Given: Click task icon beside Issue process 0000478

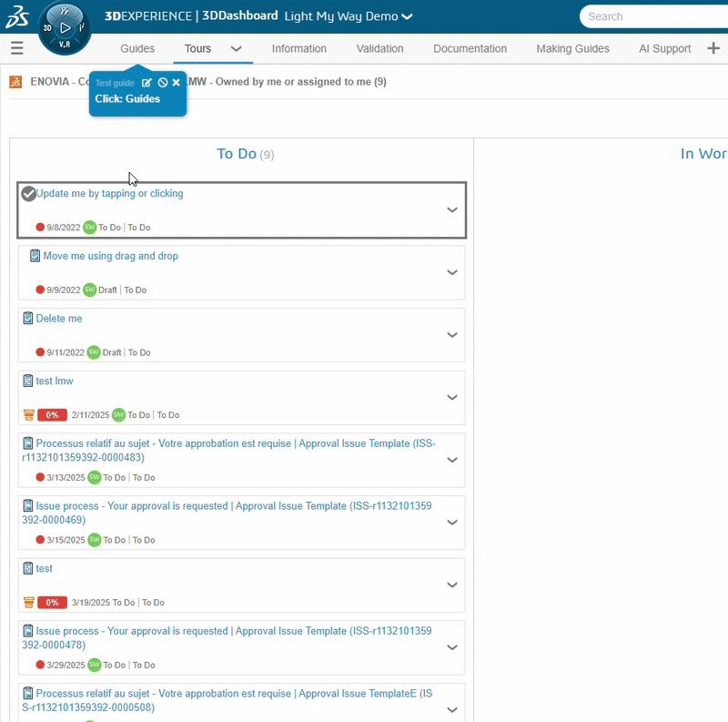Looking at the screenshot, I should [x=28, y=630].
